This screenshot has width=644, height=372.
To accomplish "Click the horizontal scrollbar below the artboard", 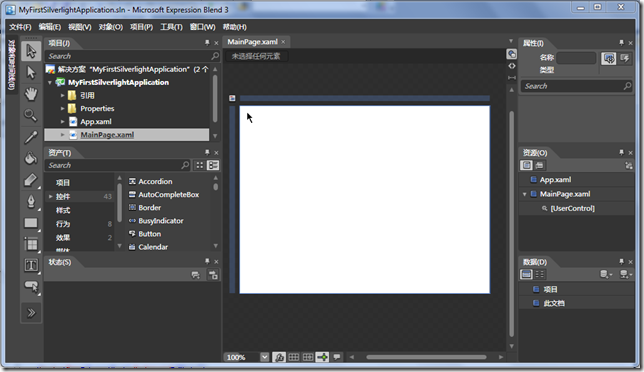I will [426, 357].
